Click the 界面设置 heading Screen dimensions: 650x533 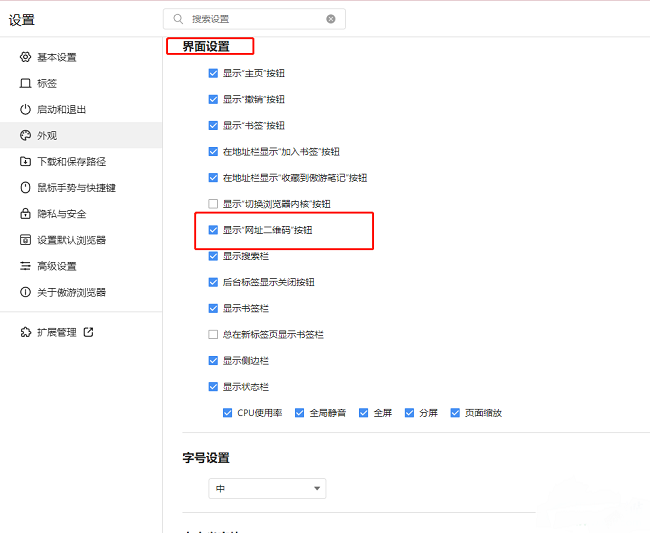206,46
